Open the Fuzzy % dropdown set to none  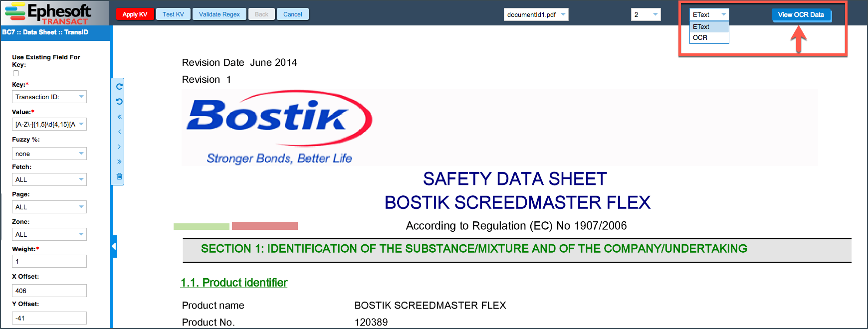tap(49, 154)
